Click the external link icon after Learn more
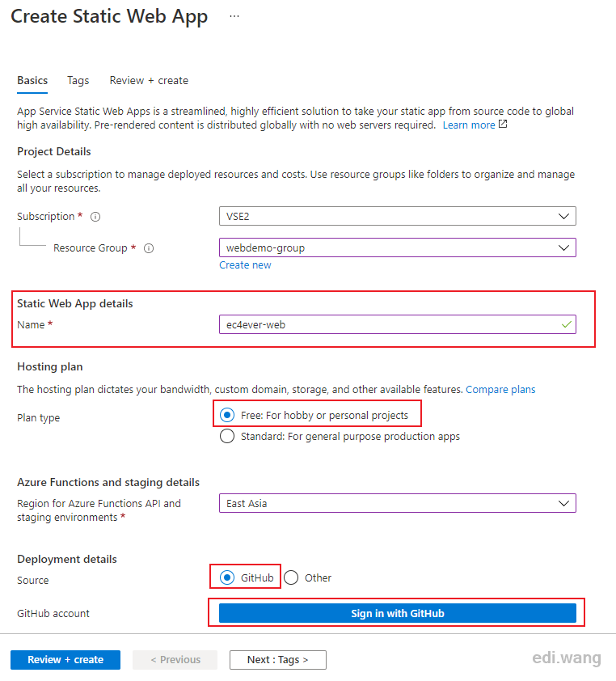Screen dimensions: 616x681 (x=503, y=125)
